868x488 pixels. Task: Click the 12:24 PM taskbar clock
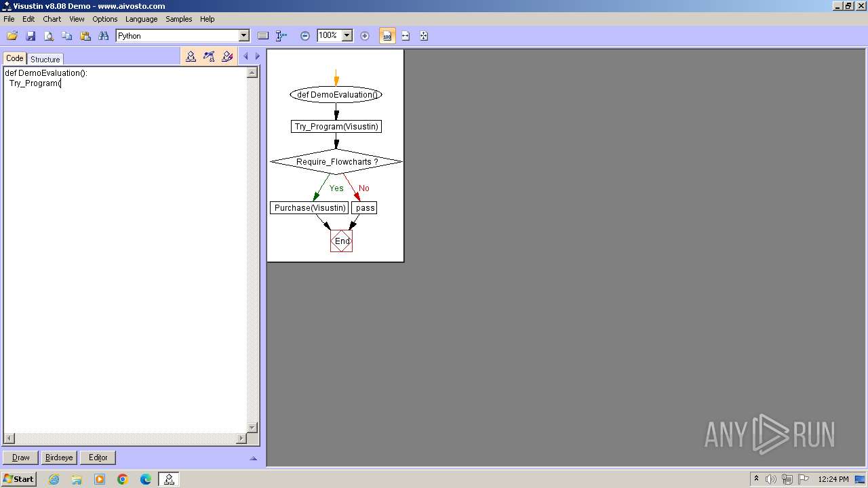pos(833,479)
